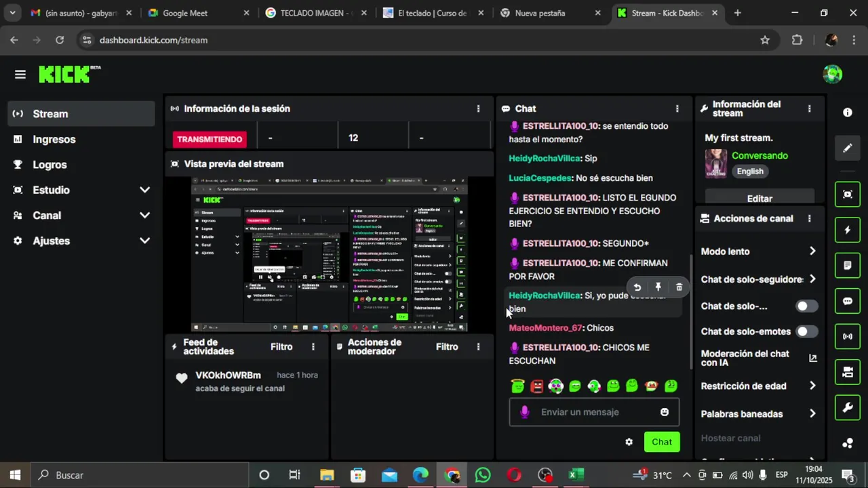Image resolution: width=868 pixels, height=488 pixels.
Task: Open WhatsApp from the taskbar
Action: [482, 475]
